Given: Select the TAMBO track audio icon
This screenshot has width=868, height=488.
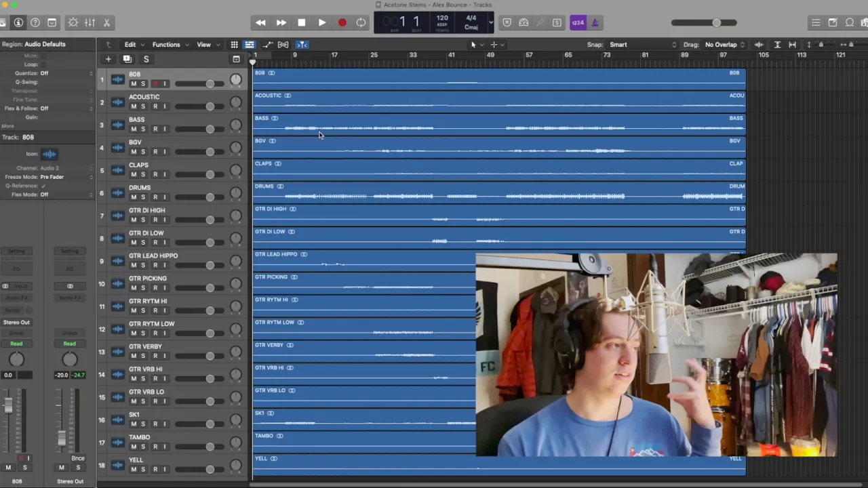Looking at the screenshot, I should coord(117,443).
